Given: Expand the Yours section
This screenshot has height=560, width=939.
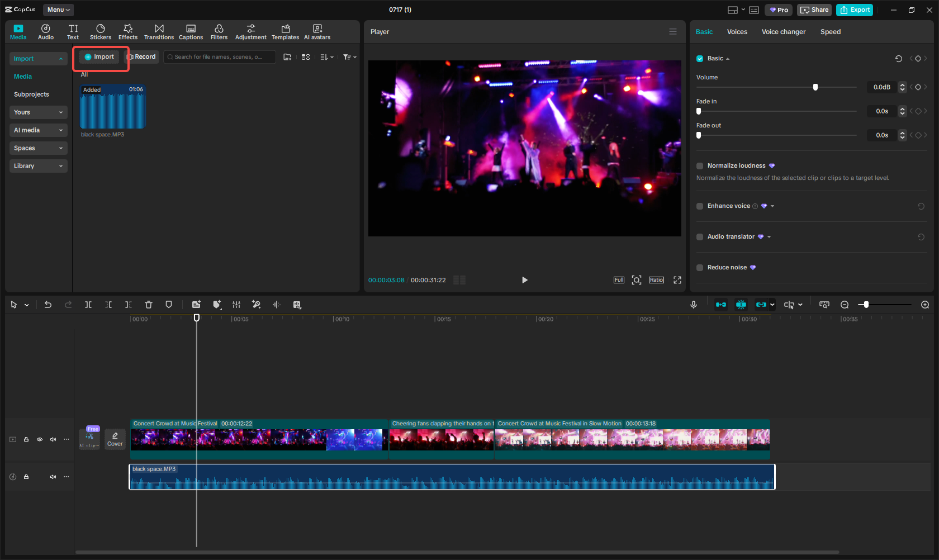Looking at the screenshot, I should 39,112.
